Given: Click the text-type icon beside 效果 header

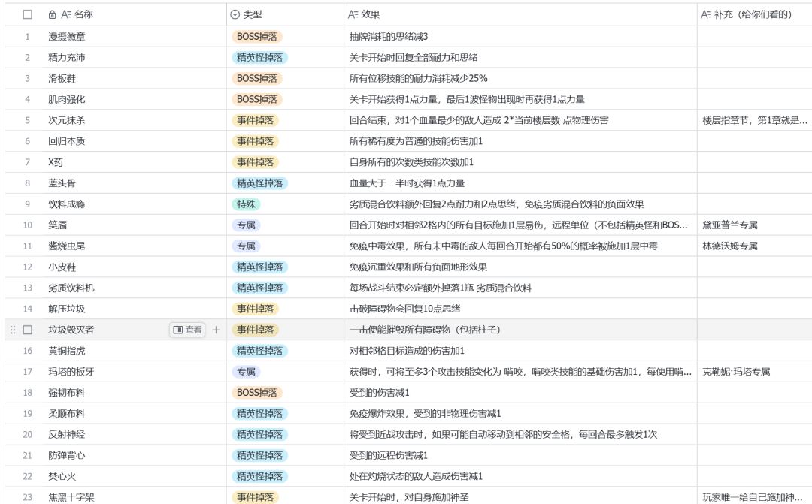Looking at the screenshot, I should click(353, 14).
